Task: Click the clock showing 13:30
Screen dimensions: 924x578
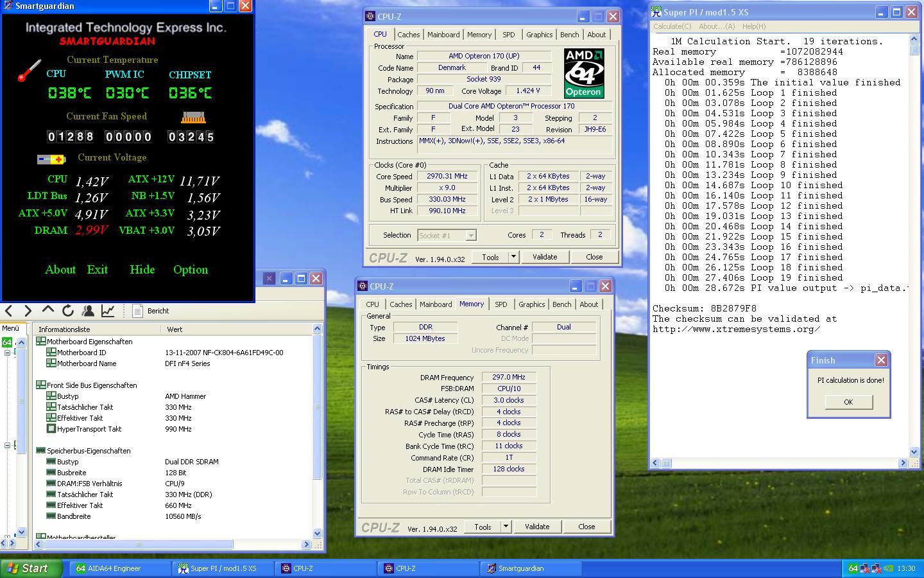Action: [906, 568]
